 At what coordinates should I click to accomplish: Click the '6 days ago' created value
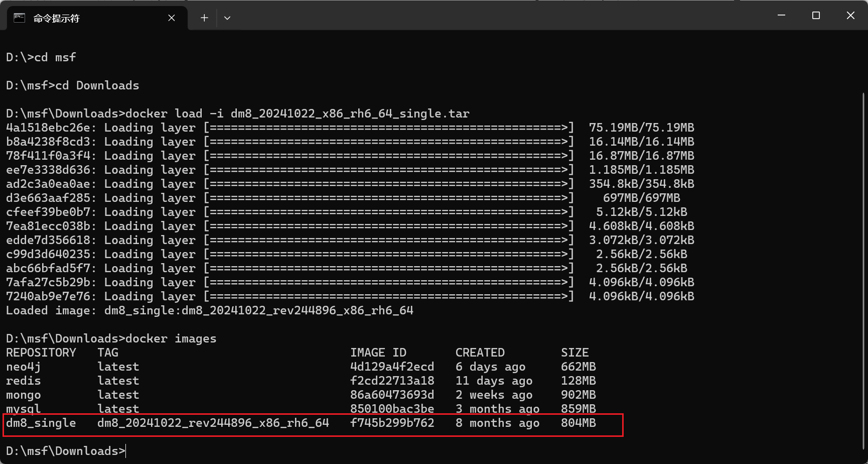point(491,367)
